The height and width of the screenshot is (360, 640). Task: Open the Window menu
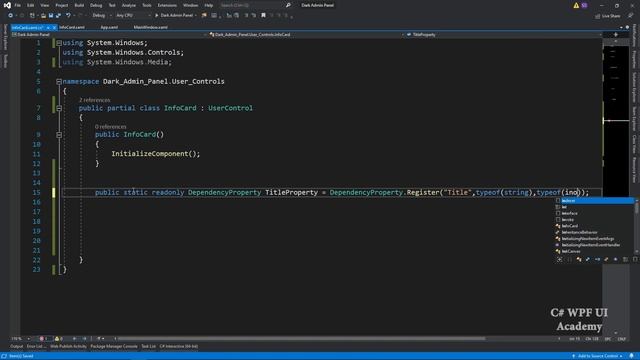(190, 5)
